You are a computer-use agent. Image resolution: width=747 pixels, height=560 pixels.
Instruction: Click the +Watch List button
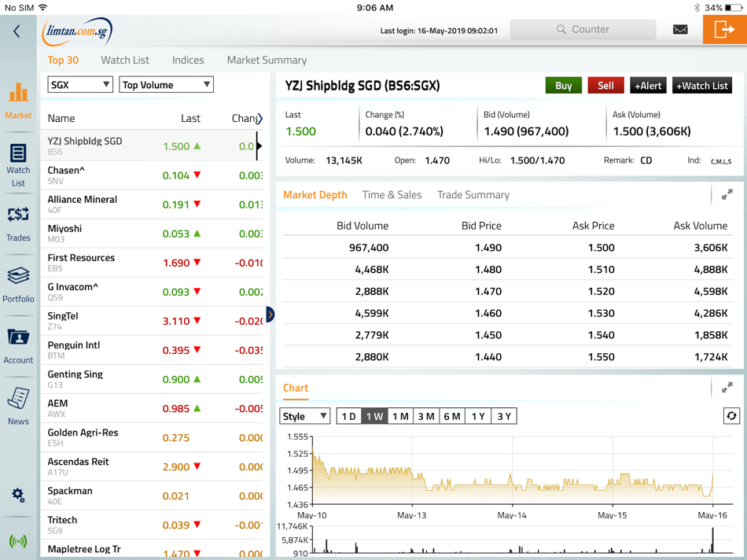click(701, 85)
